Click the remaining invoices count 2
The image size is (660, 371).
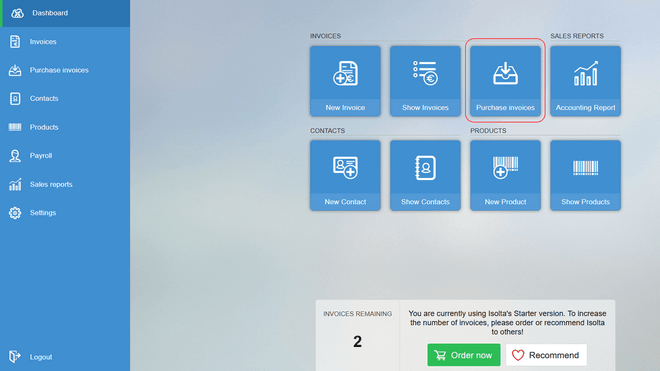(357, 342)
